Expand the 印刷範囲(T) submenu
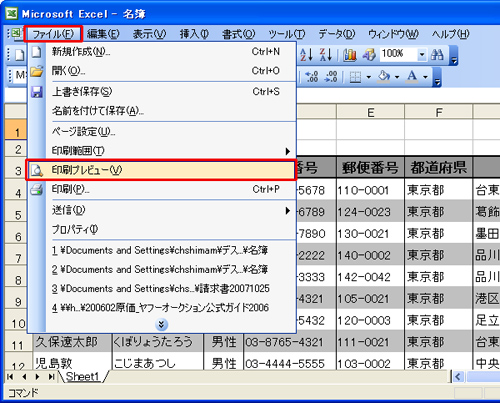Screen dimensions: 500x403 coord(162,151)
